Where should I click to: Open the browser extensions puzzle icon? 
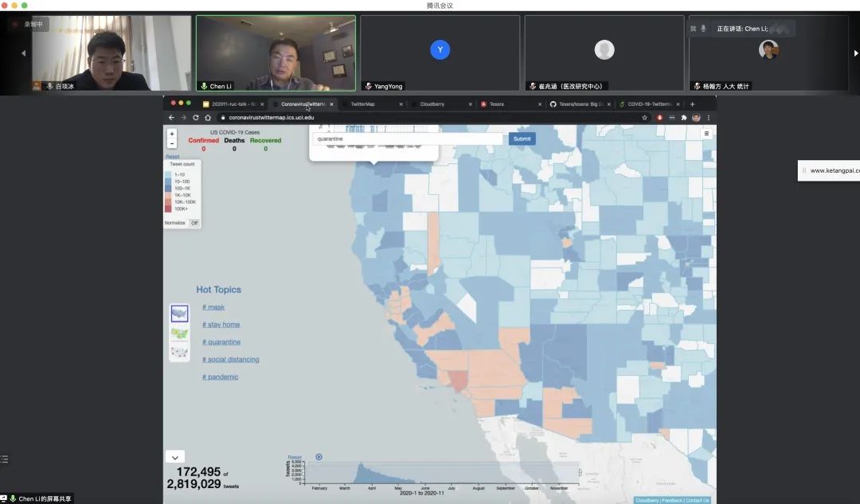coord(683,117)
